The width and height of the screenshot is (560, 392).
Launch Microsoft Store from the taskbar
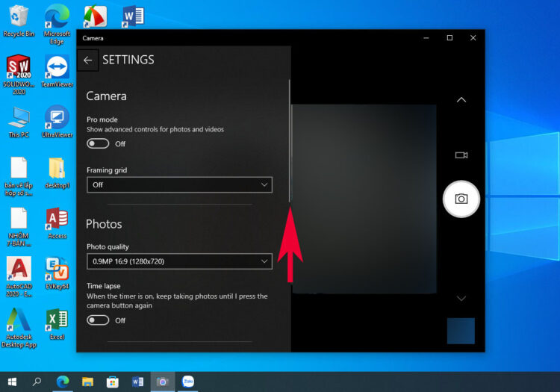[x=112, y=382]
